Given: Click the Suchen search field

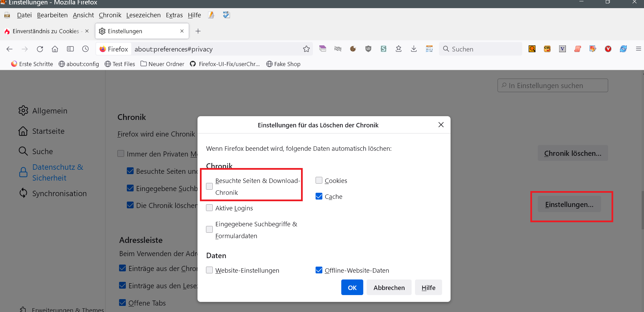Looking at the screenshot, I should (x=484, y=49).
